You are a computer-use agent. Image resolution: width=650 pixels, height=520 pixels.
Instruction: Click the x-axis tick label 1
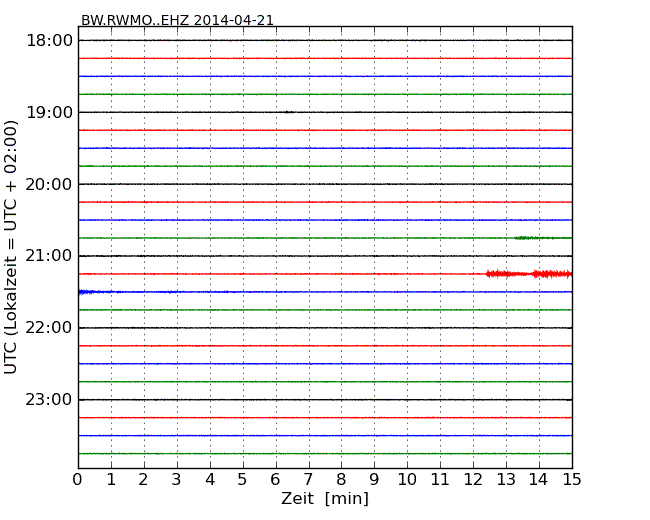pos(111,479)
